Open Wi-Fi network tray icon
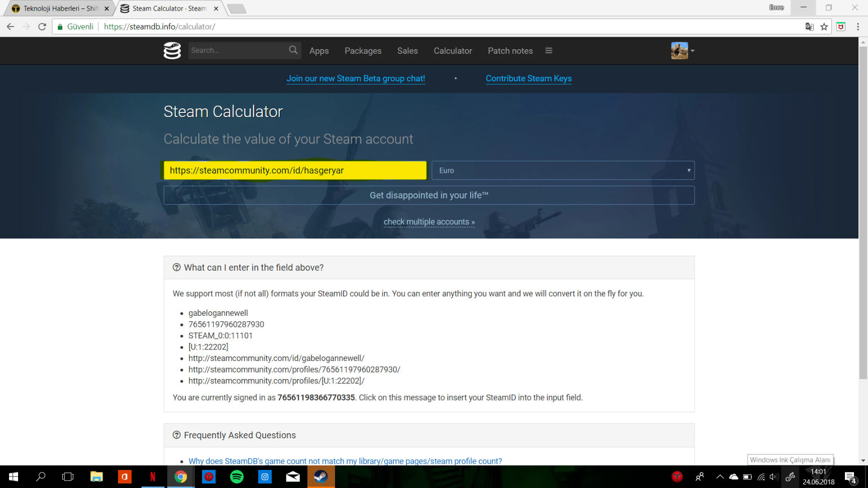This screenshot has width=868, height=488. click(761, 476)
